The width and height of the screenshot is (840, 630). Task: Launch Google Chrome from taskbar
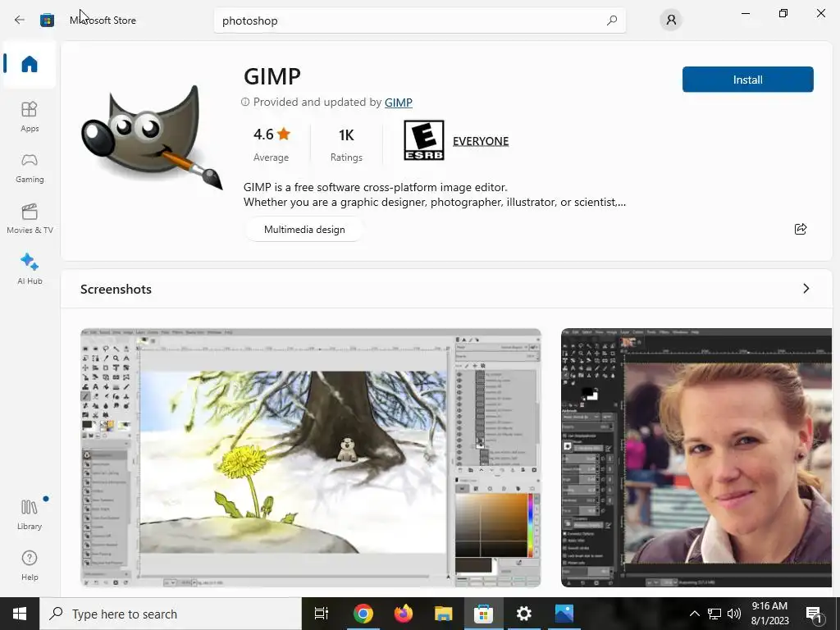coord(363,614)
